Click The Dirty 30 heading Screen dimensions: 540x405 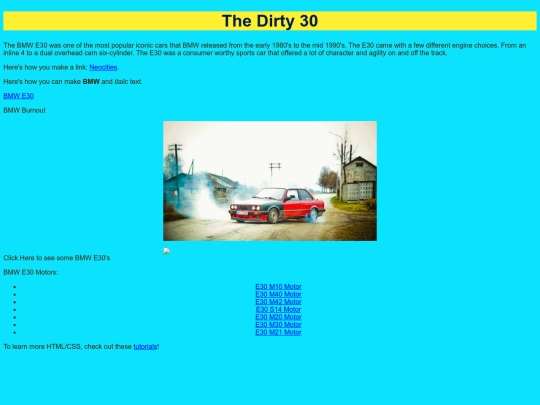tap(270, 21)
